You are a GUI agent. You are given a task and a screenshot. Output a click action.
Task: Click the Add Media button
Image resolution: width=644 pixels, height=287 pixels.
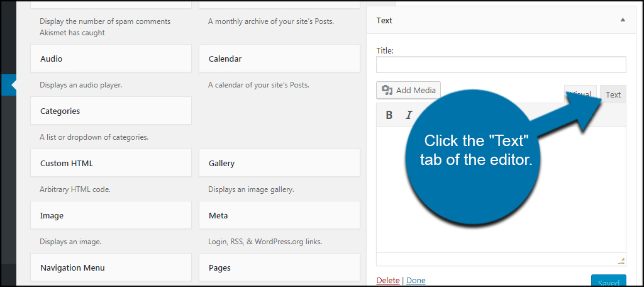pos(409,90)
